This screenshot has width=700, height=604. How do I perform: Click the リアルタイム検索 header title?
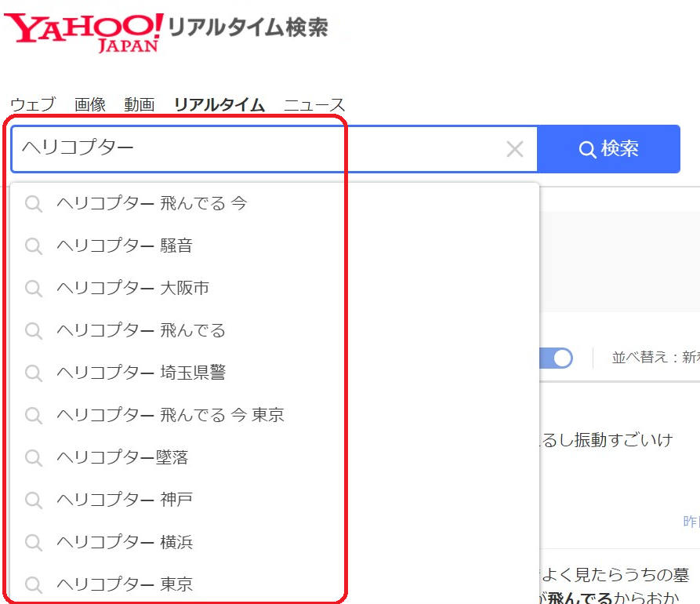248,27
